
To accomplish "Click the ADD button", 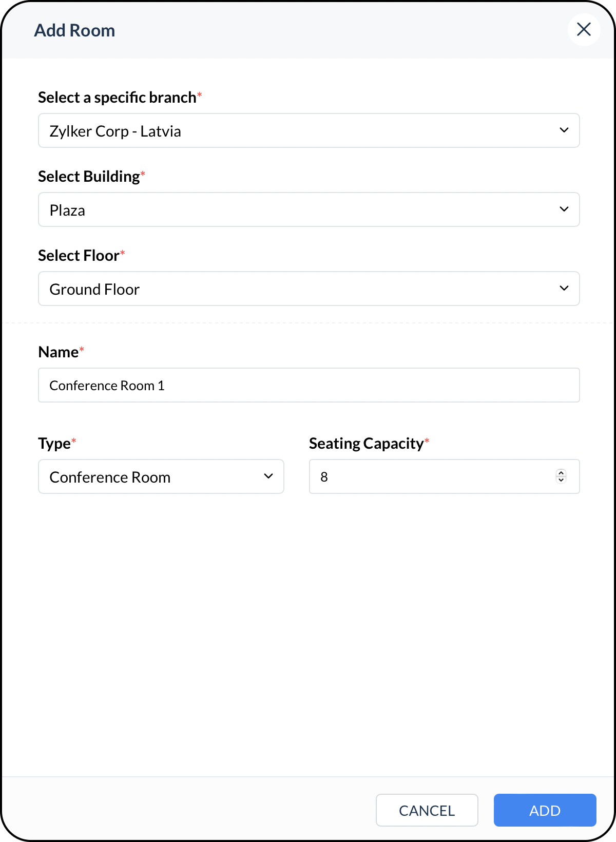I will pos(545,810).
